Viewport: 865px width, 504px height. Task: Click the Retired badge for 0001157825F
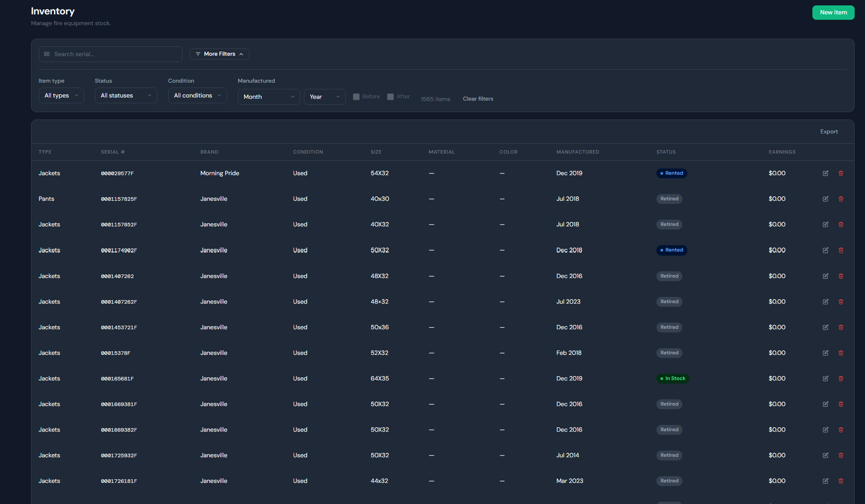pos(669,199)
